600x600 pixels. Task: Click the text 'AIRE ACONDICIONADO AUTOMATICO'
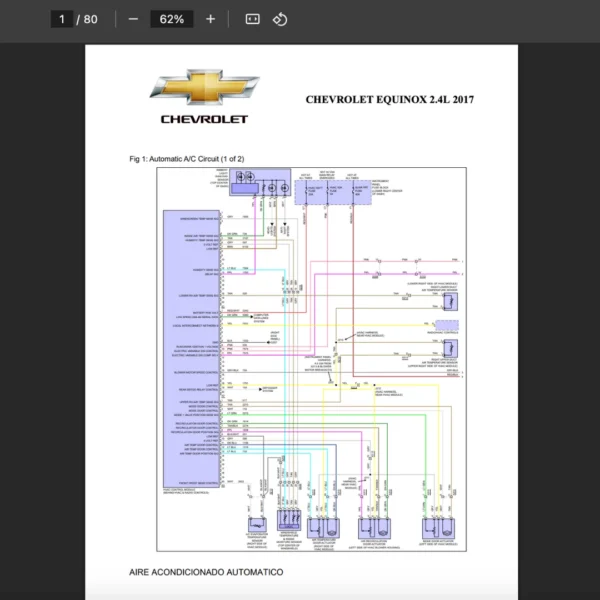206,572
